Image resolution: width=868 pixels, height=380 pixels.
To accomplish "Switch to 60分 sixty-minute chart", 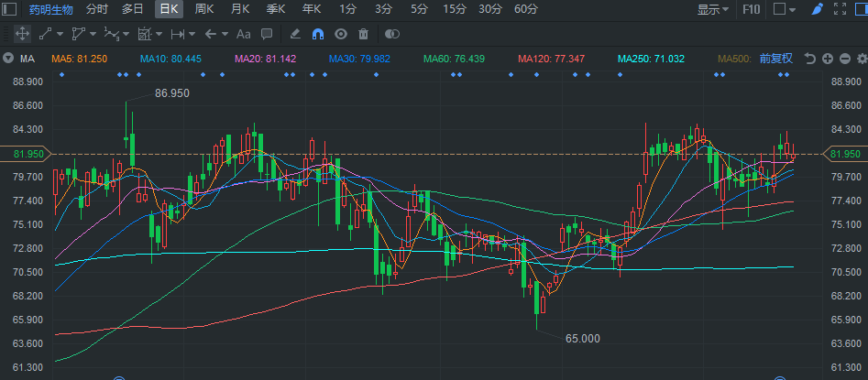I will coord(525,9).
